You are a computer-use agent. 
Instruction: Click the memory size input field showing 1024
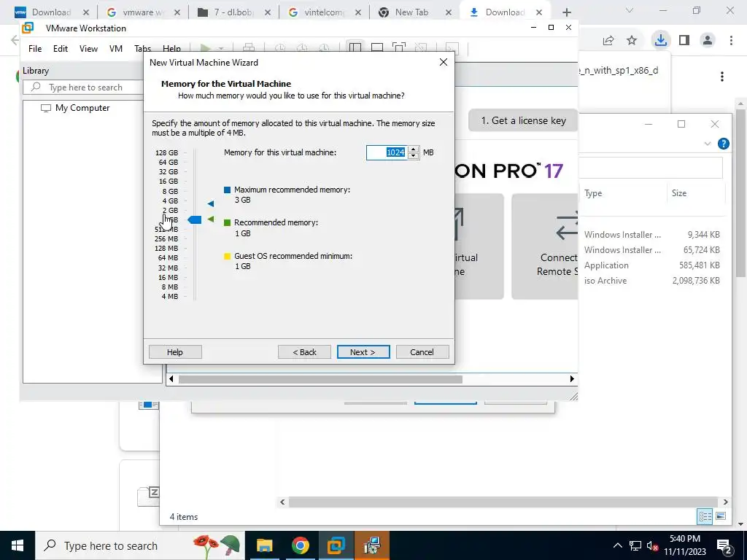pos(387,152)
